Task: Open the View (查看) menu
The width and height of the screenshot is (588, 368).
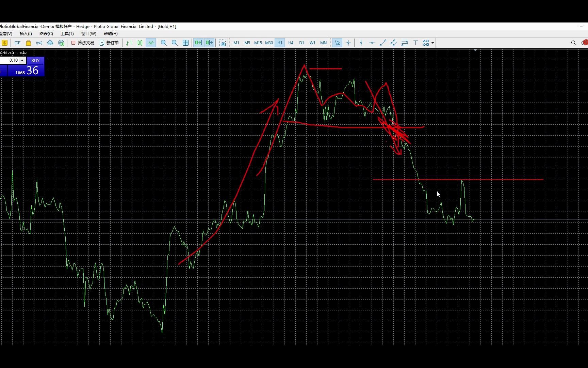Action: [6, 33]
